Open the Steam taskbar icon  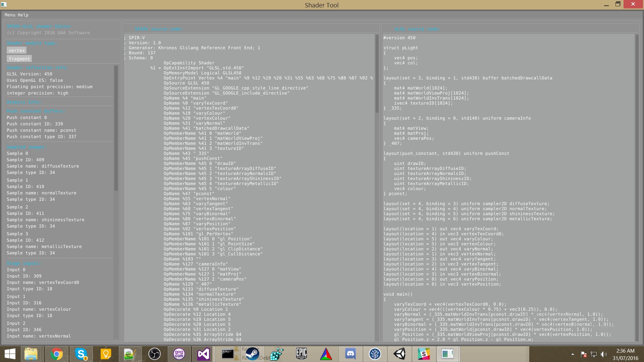pos(252,354)
